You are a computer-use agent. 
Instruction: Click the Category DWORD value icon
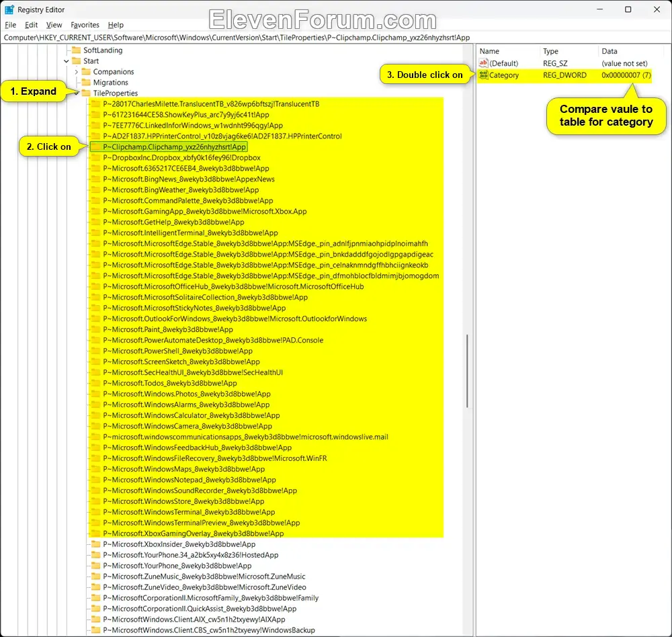click(x=483, y=75)
